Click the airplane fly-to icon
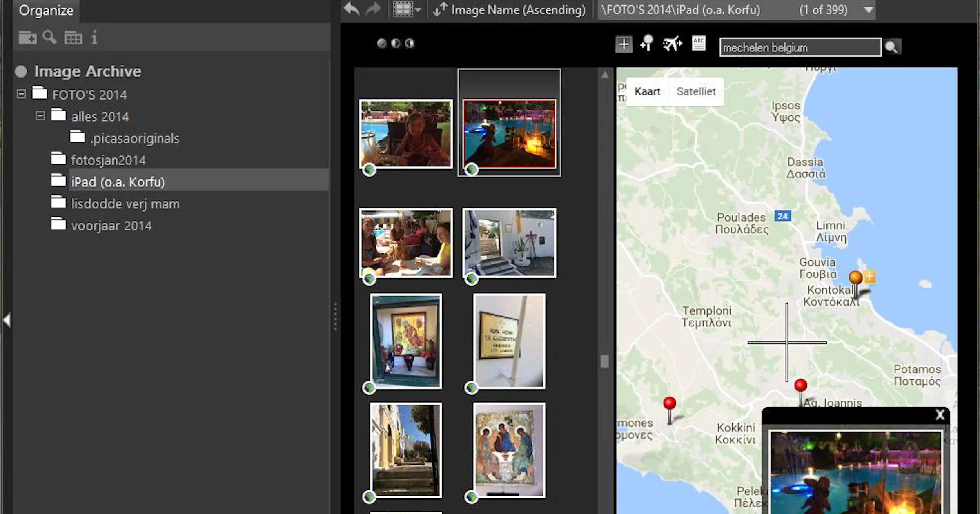 pyautogui.click(x=672, y=43)
